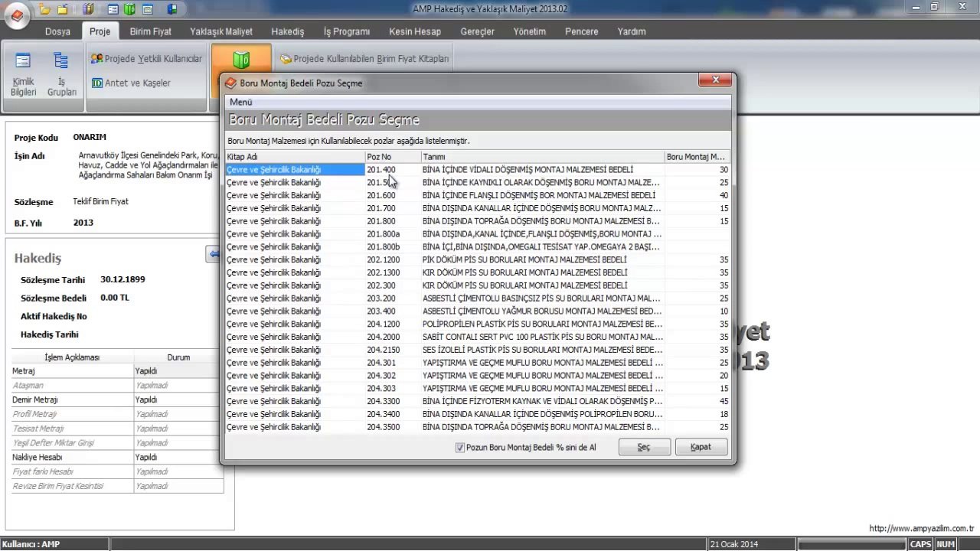Click the Durum column header
This screenshot has width=980, height=551.
click(x=179, y=357)
